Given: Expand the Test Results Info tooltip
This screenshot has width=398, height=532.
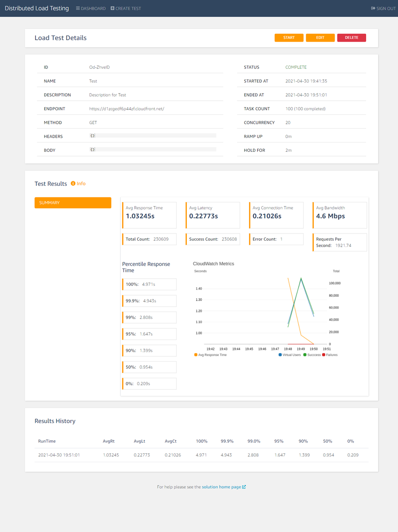Looking at the screenshot, I should (79, 184).
